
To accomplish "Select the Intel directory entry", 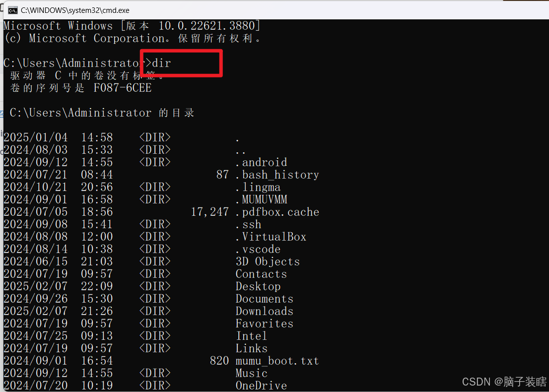I will click(x=251, y=336).
